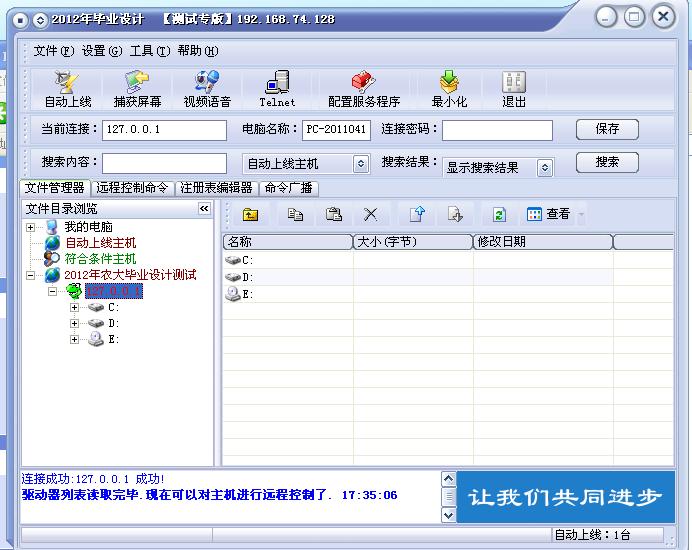Sort by the 名称 column header
The image size is (692, 550).
tap(288, 242)
